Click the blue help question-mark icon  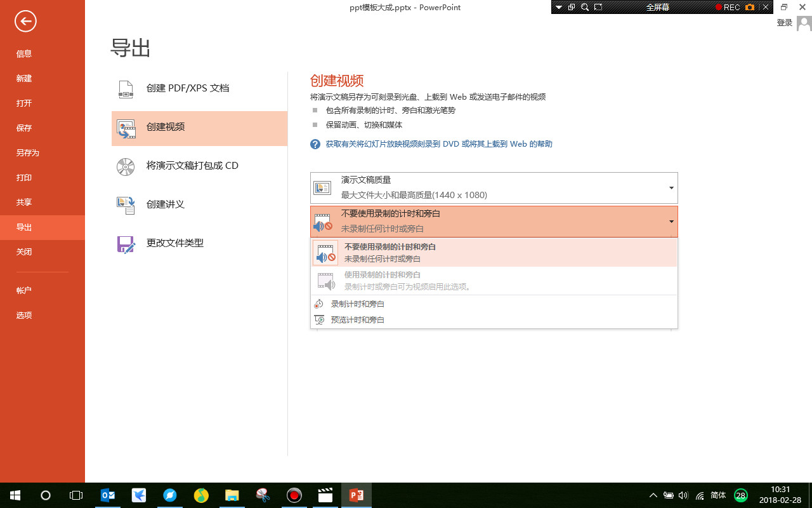(x=314, y=144)
